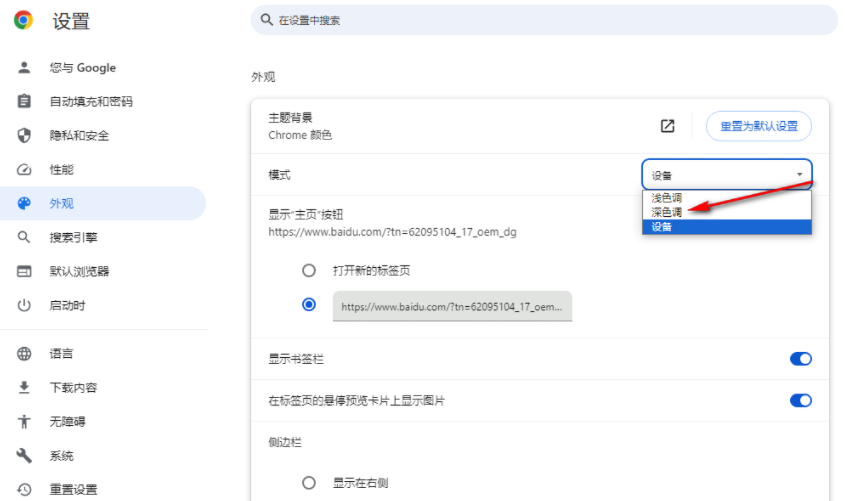The image size is (845, 501).
Task: Click the 系统 sidebar label
Action: (61, 456)
